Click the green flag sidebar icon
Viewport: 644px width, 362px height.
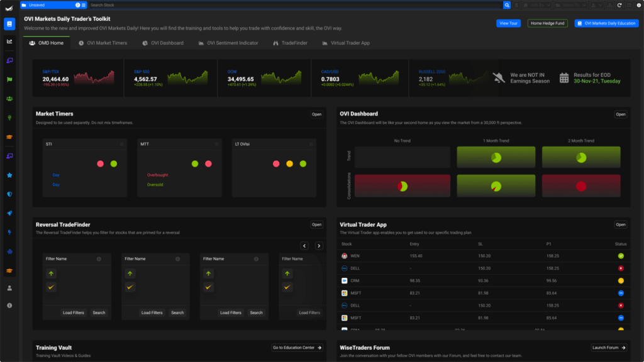pyautogui.click(x=9, y=80)
